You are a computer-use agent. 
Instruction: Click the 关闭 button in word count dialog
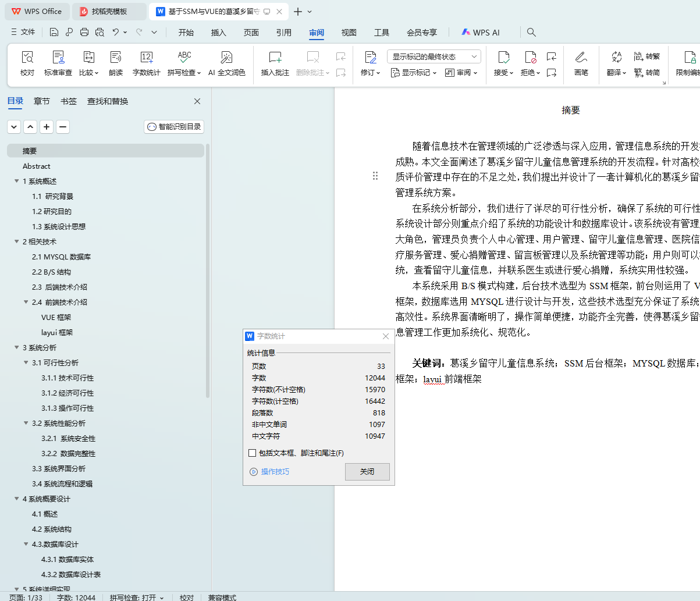367,472
